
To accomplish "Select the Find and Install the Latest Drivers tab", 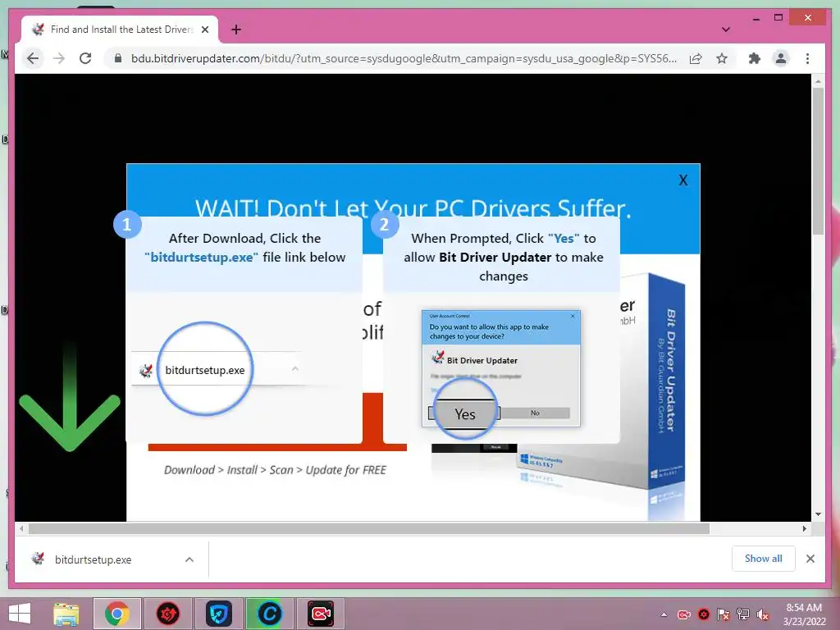I will tap(120, 30).
